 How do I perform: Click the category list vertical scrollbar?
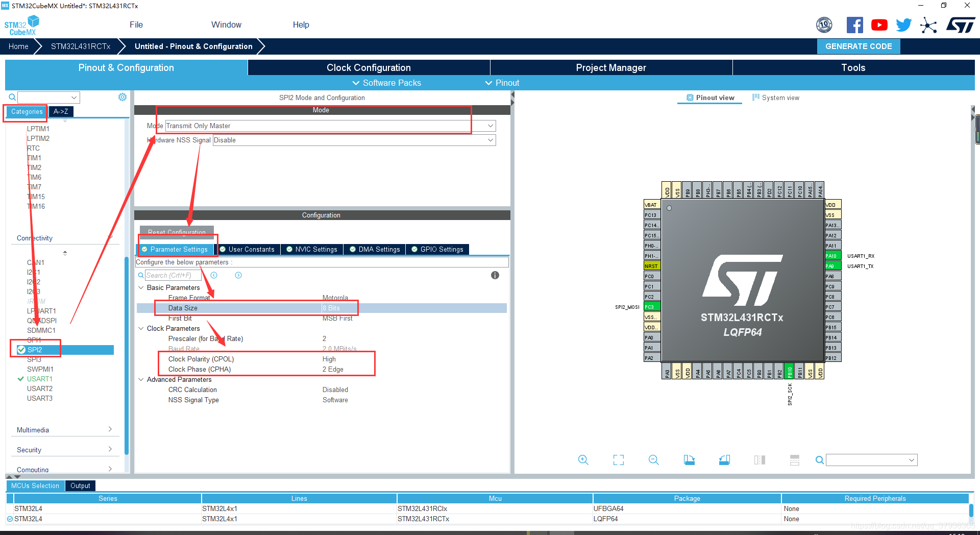tap(127, 355)
